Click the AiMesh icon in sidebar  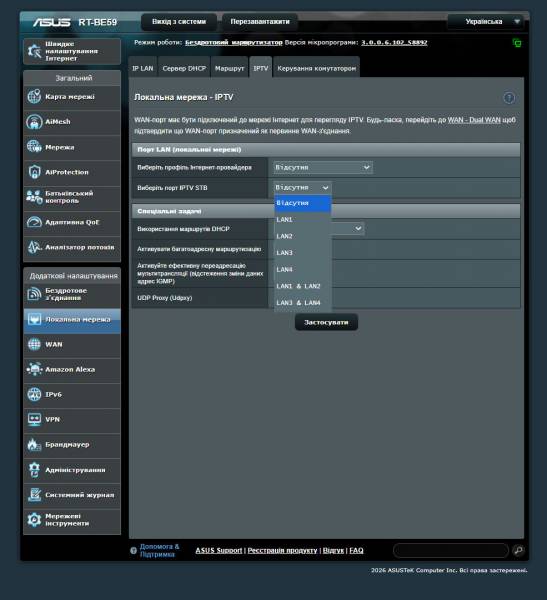point(34,122)
